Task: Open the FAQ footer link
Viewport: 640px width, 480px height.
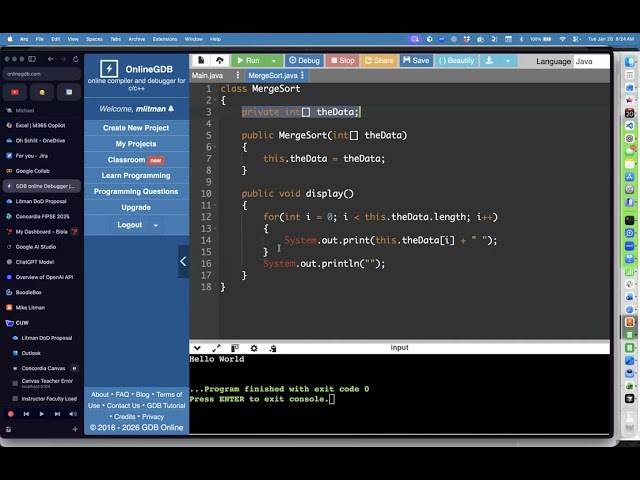Action: point(122,395)
